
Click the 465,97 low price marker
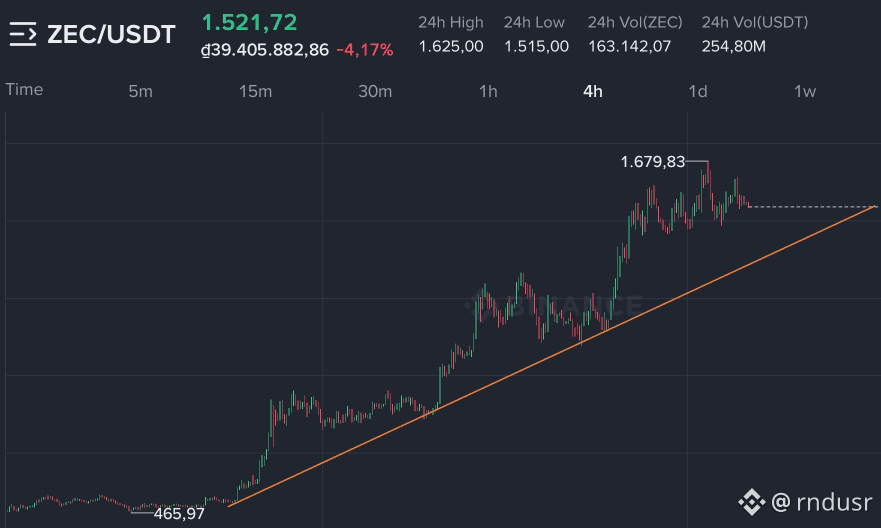[179, 513]
